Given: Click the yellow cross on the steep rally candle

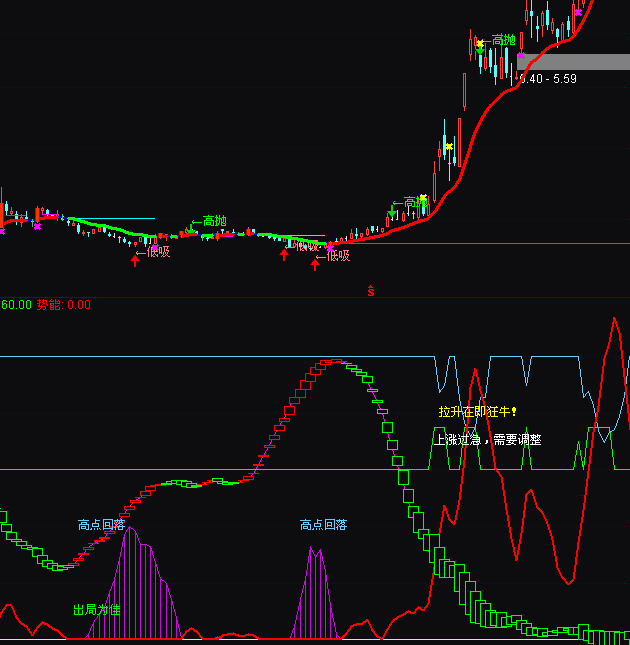Looking at the screenshot, I should (x=449, y=147).
